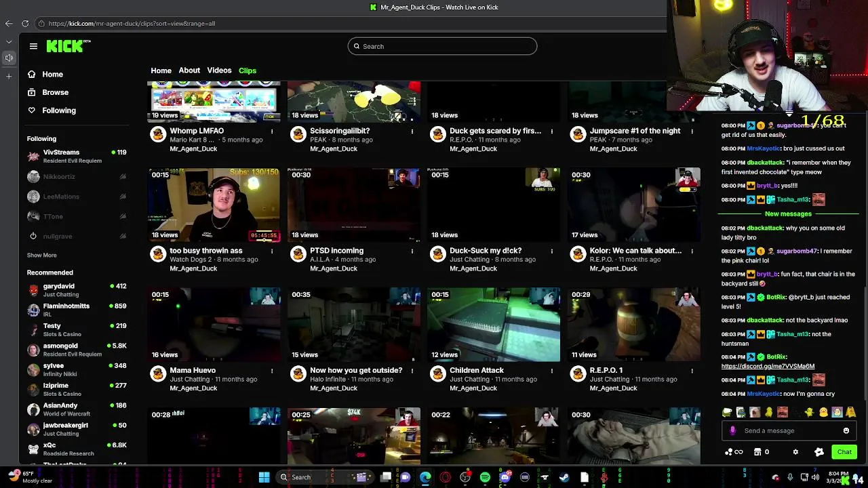Image resolution: width=868 pixels, height=488 pixels.
Task: Open Flaminhotmitts recommended channel
Action: (x=77, y=310)
